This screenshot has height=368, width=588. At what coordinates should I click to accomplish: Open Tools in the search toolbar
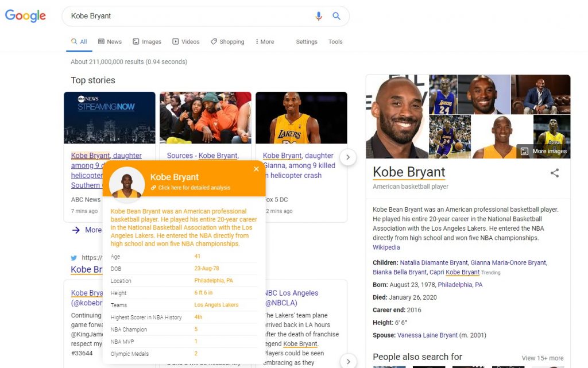click(x=335, y=41)
